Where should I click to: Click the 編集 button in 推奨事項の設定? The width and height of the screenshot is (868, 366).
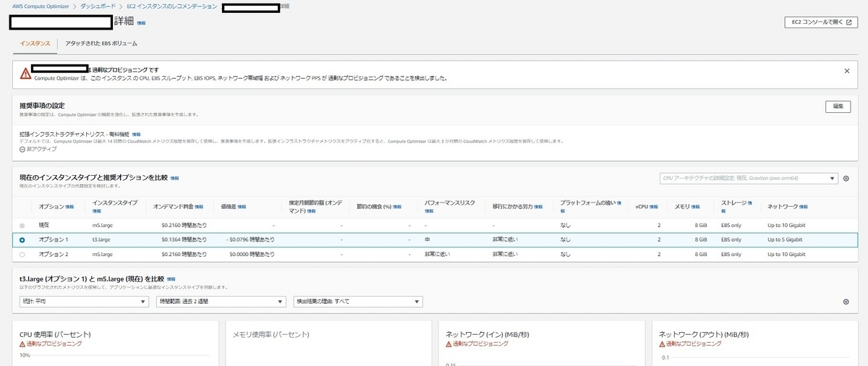tap(838, 106)
